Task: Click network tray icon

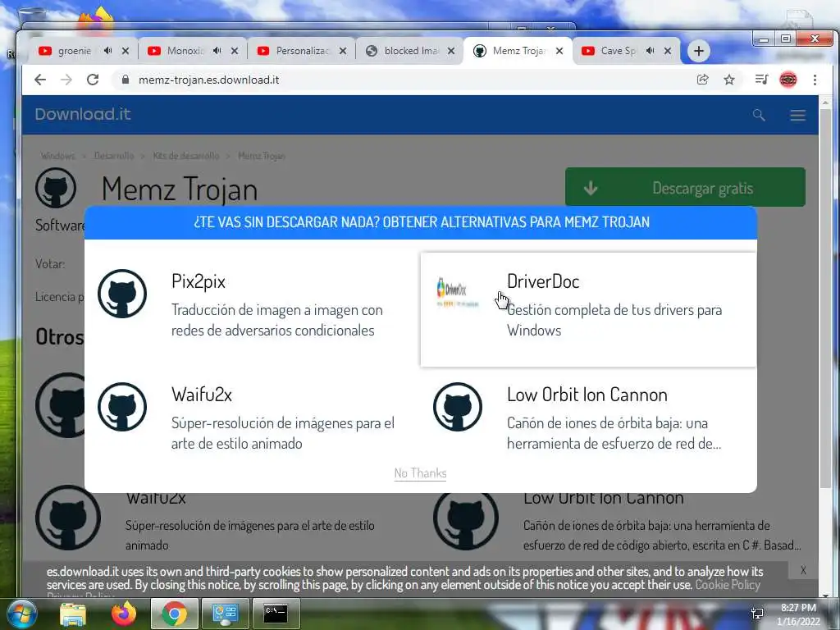Action: point(757,613)
